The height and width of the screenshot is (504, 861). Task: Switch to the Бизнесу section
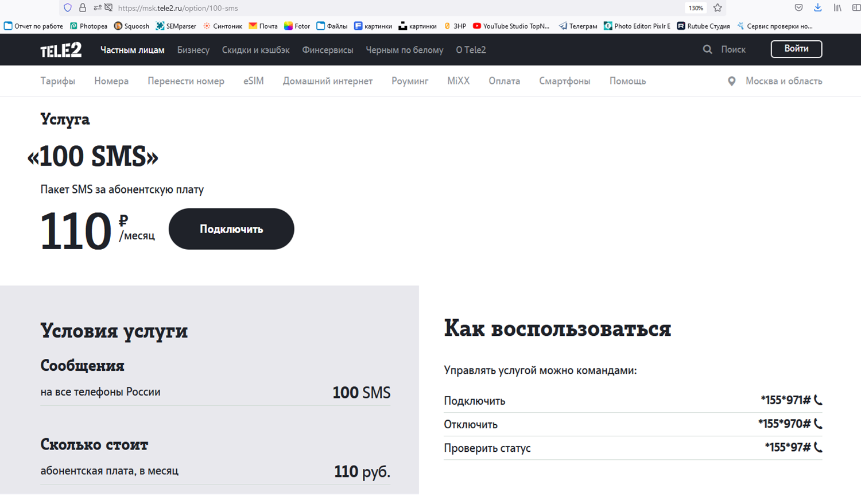coord(193,50)
